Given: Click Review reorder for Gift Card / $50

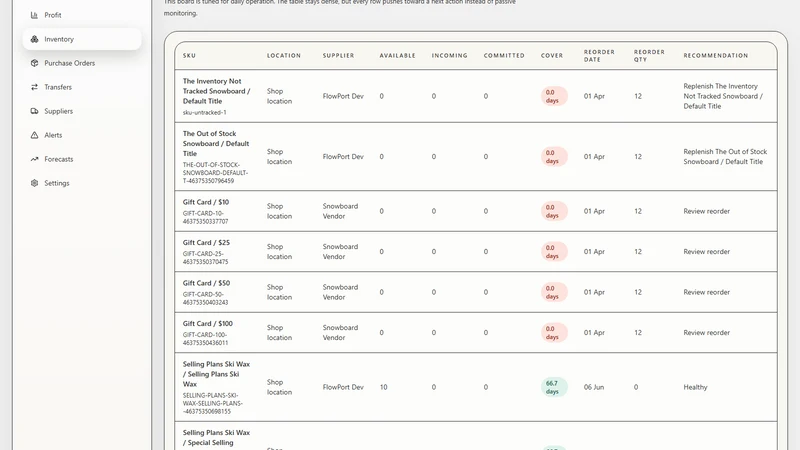Looking at the screenshot, I should click(707, 292).
